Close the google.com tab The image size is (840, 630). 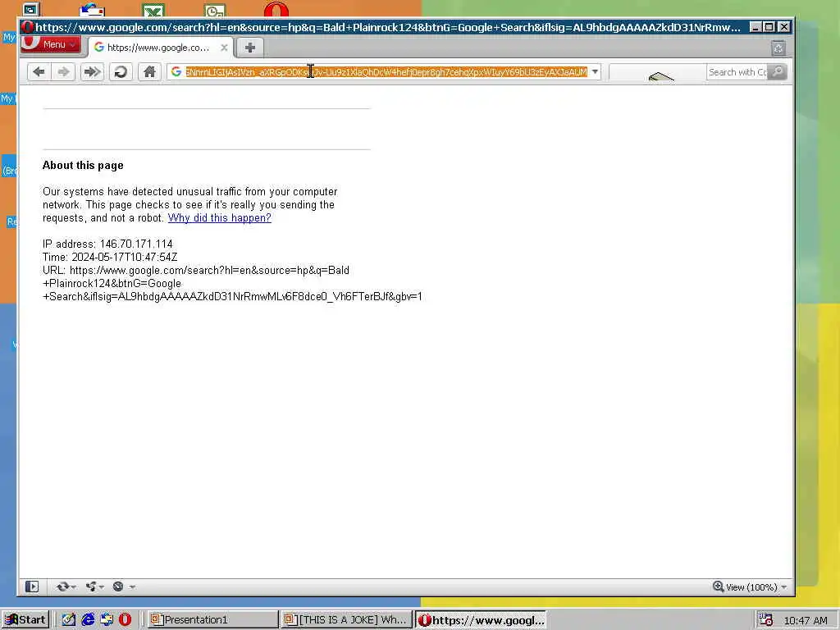click(224, 48)
